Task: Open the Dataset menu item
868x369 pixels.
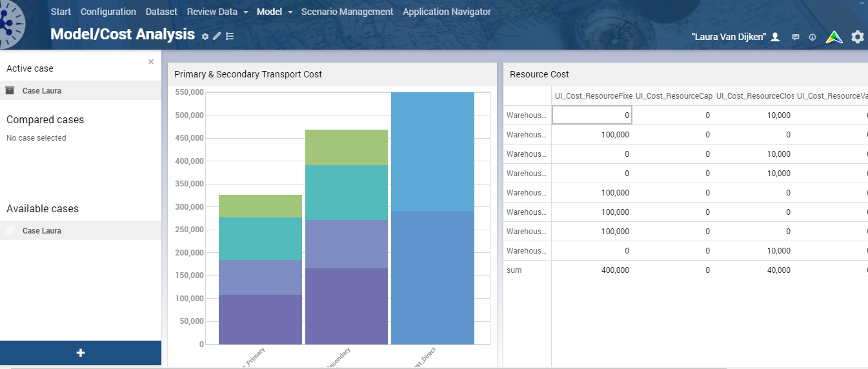Action: click(161, 12)
